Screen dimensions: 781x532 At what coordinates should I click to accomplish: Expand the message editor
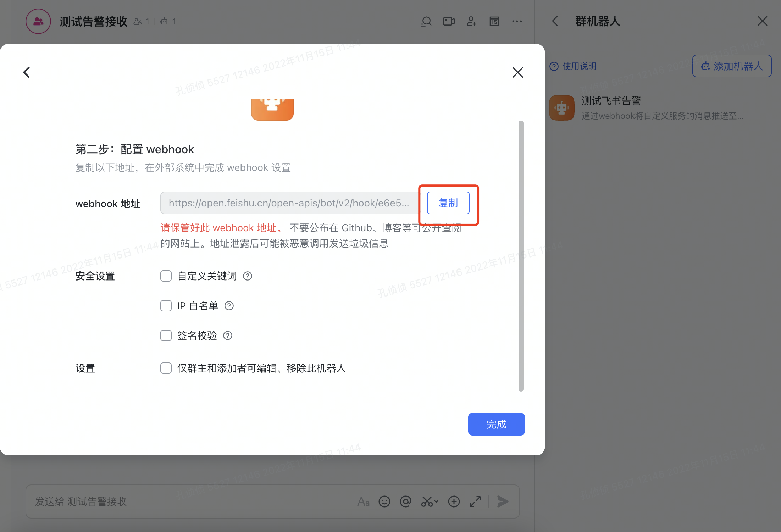coord(475,501)
